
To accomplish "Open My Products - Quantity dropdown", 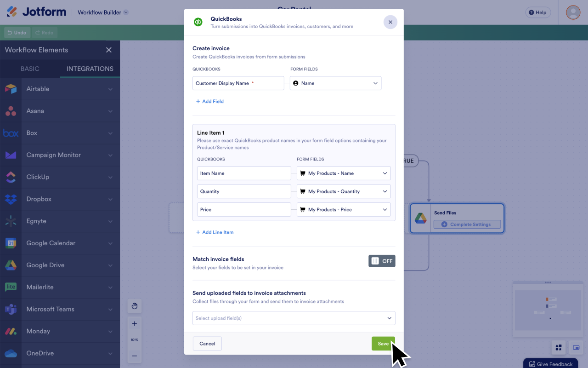I will coord(344,191).
